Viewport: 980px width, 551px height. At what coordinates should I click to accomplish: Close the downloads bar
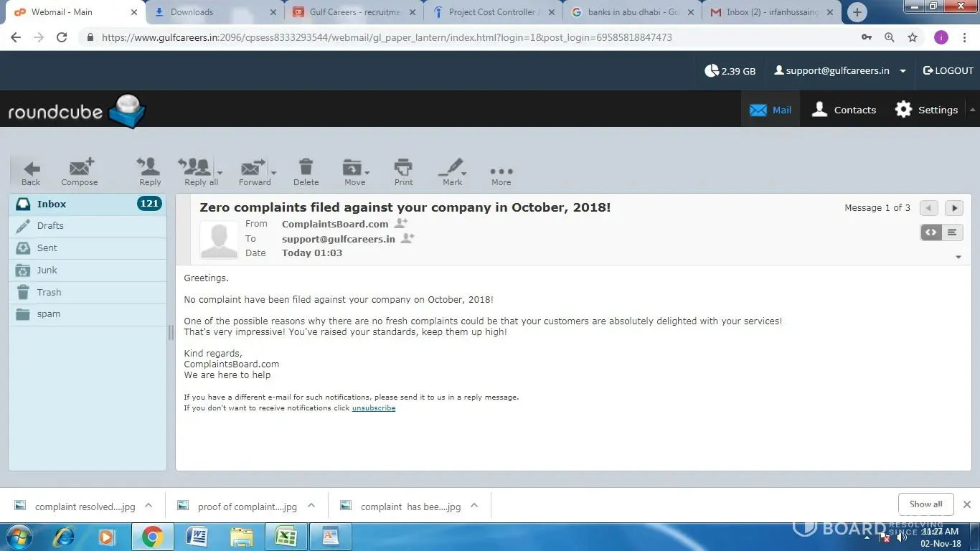click(967, 504)
